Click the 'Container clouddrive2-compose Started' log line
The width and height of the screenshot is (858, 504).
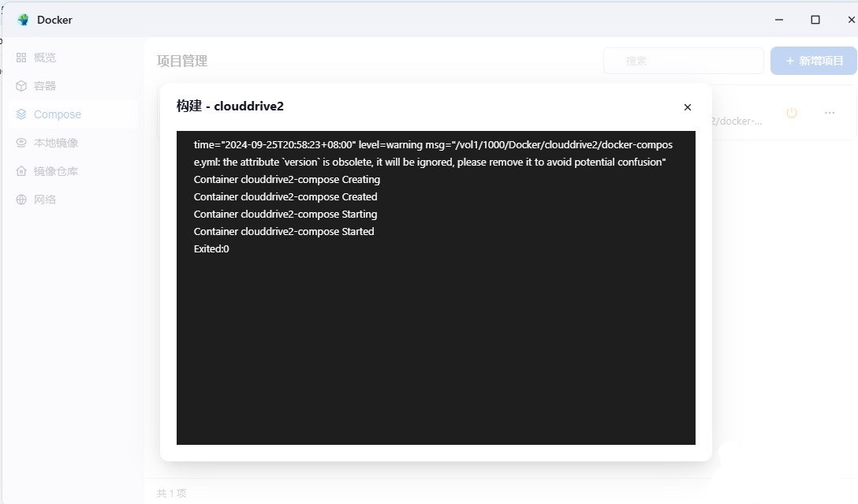284,231
